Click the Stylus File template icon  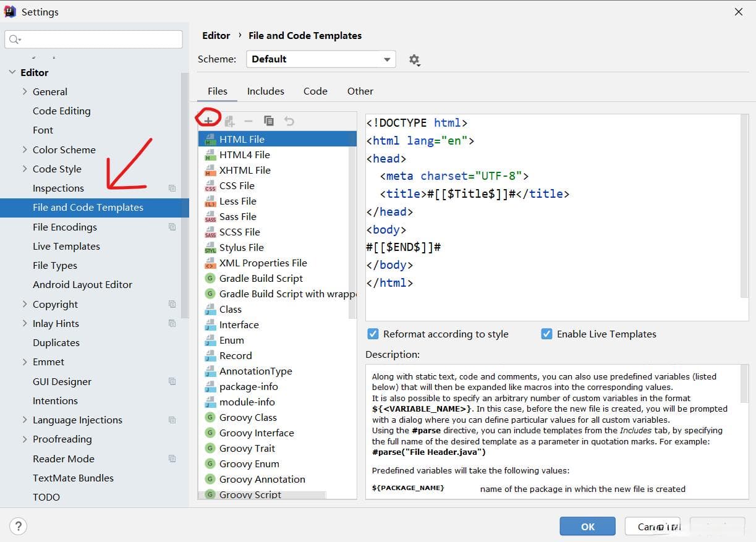(x=210, y=247)
